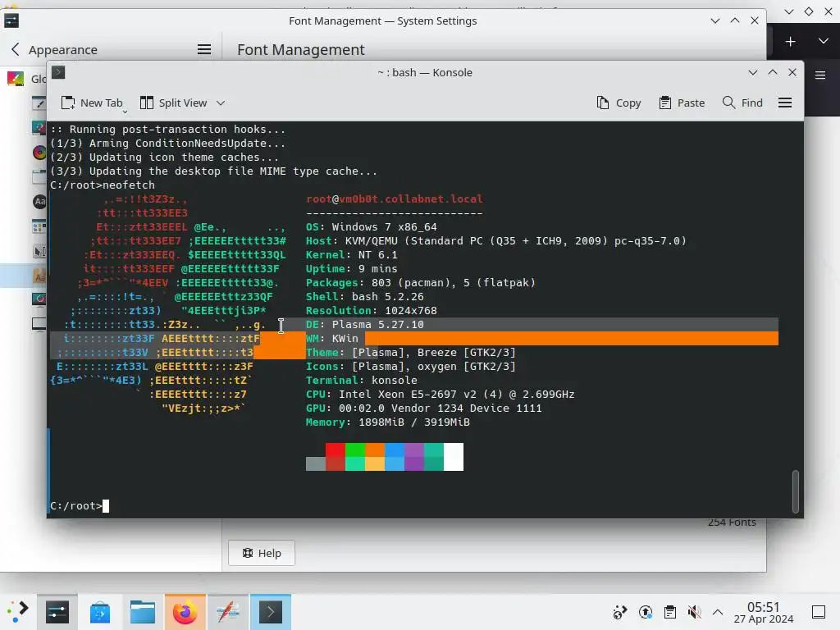Viewport: 840px width, 630px height.
Task: Go back to Appearance in System Settings
Action: (55, 50)
